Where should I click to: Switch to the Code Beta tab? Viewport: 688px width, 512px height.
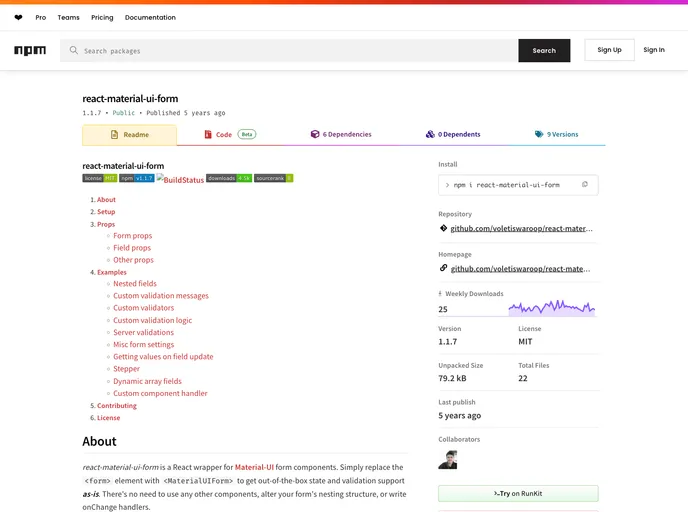click(230, 134)
